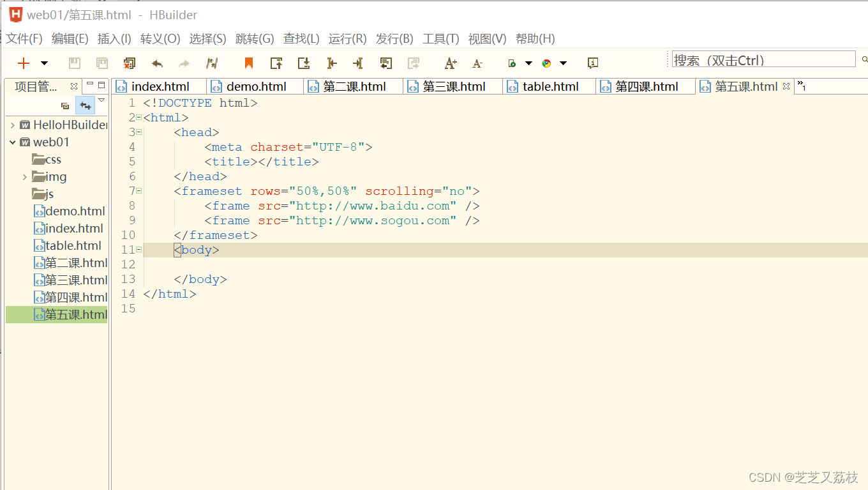The width and height of the screenshot is (868, 490).
Task: Click the Collapse All icon in project panel
Action: (65, 106)
